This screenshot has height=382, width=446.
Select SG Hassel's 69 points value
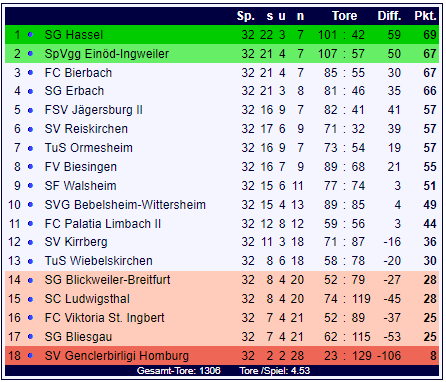(x=430, y=35)
